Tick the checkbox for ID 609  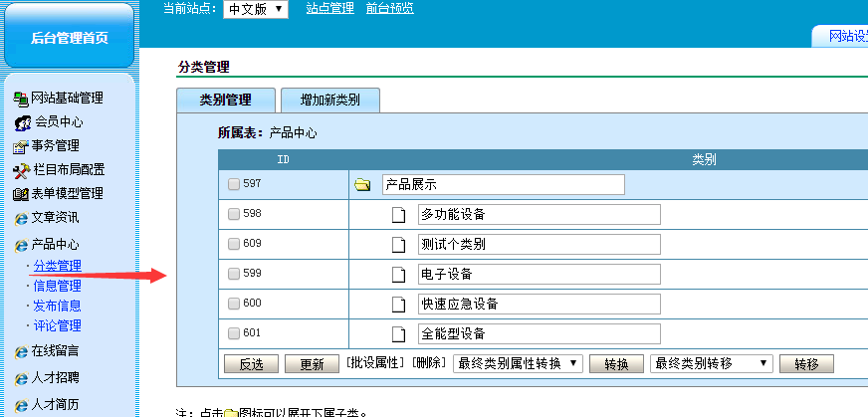click(234, 244)
